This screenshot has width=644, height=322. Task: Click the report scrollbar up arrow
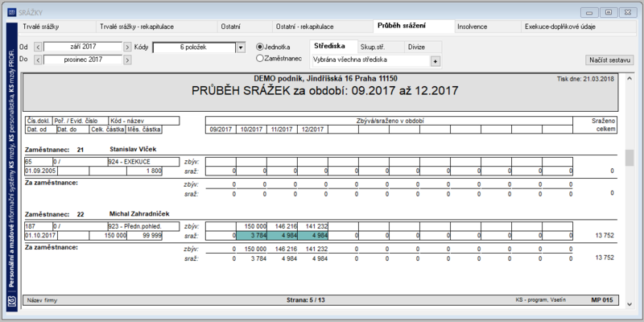629,78
